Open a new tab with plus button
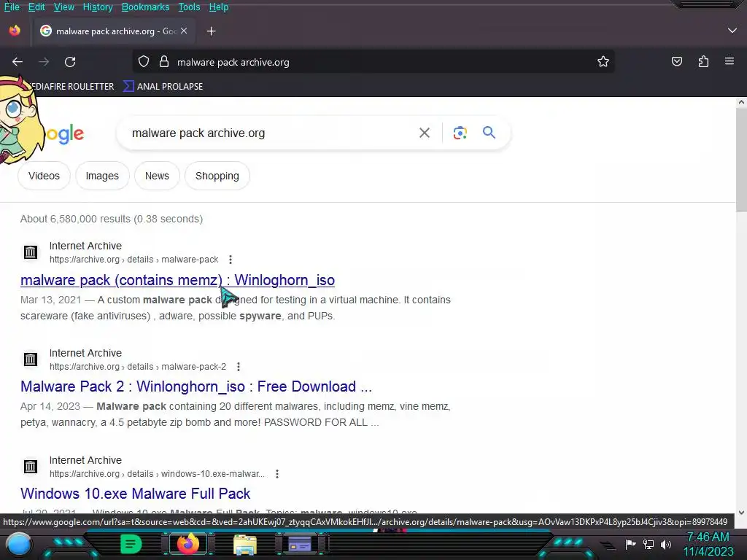Image resolution: width=747 pixels, height=560 pixels. click(x=211, y=31)
